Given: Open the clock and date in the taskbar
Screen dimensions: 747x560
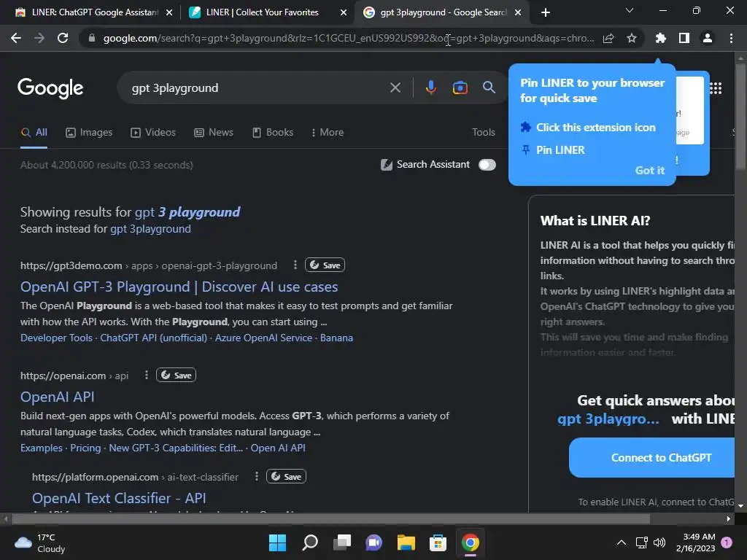Looking at the screenshot, I should click(695, 542).
